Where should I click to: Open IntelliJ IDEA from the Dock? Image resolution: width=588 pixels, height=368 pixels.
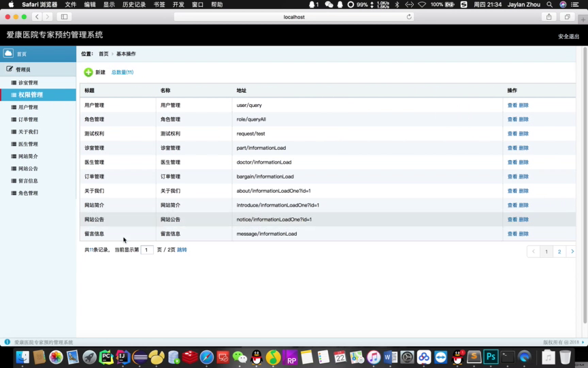click(x=122, y=356)
